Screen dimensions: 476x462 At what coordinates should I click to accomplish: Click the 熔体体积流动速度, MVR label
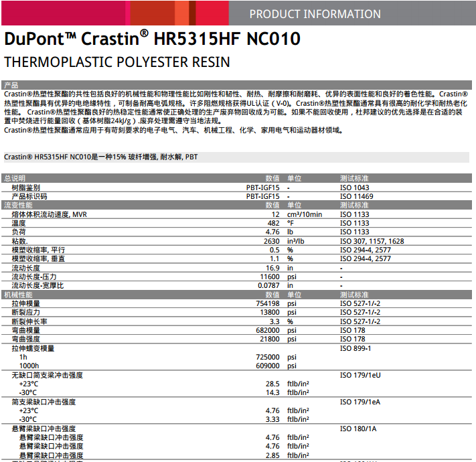[49, 215]
